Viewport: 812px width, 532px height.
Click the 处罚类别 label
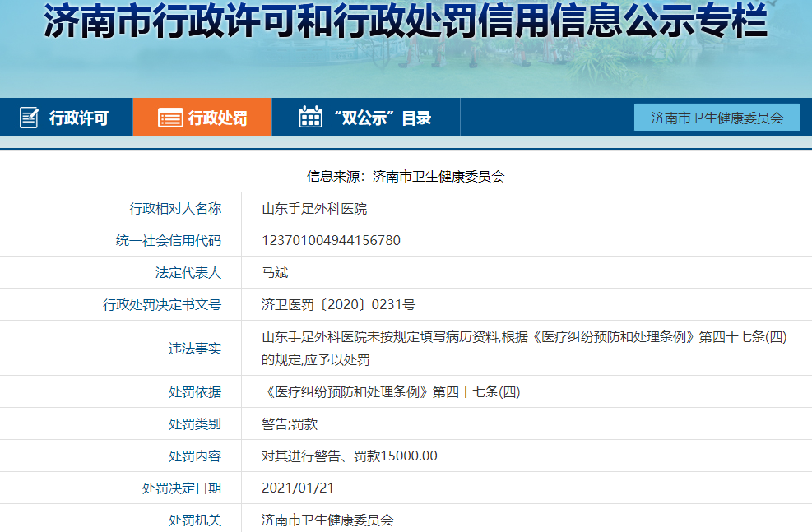tap(195, 423)
